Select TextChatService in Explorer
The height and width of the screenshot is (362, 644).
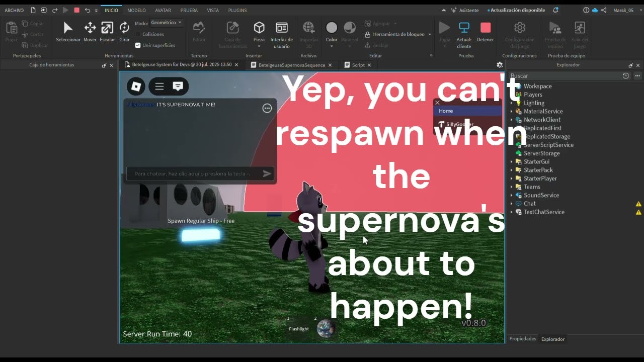(544, 212)
